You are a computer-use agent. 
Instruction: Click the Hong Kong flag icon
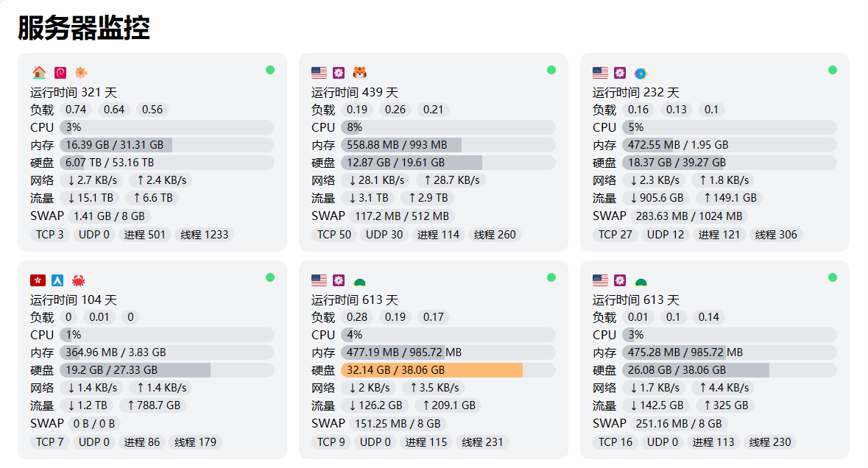pyautogui.click(x=38, y=280)
